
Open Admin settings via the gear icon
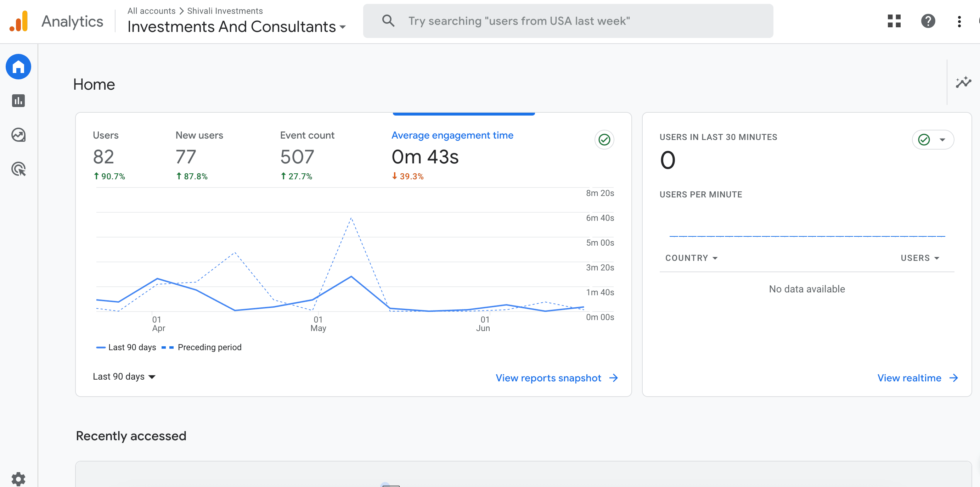pyautogui.click(x=18, y=478)
